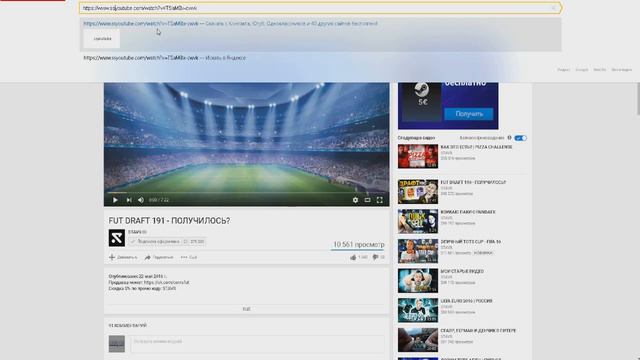Share the video via arrow icon

pyautogui.click(x=159, y=257)
